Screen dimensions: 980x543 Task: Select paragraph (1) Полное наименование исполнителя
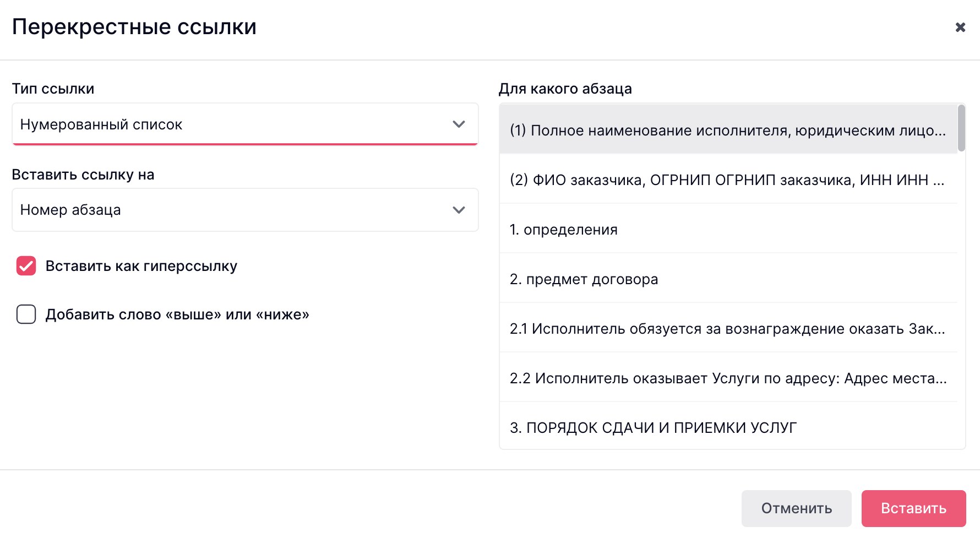coord(728,129)
